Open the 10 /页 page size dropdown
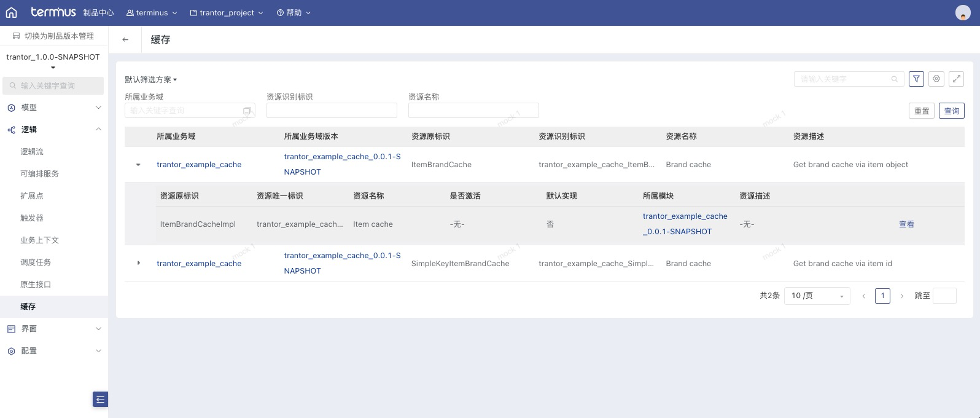980x418 pixels. pyautogui.click(x=817, y=296)
